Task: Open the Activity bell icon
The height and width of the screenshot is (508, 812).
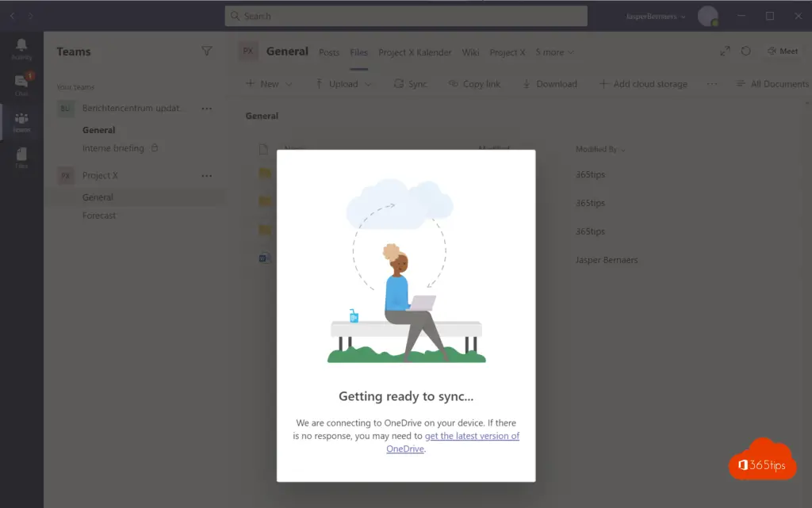Action: 21,48
